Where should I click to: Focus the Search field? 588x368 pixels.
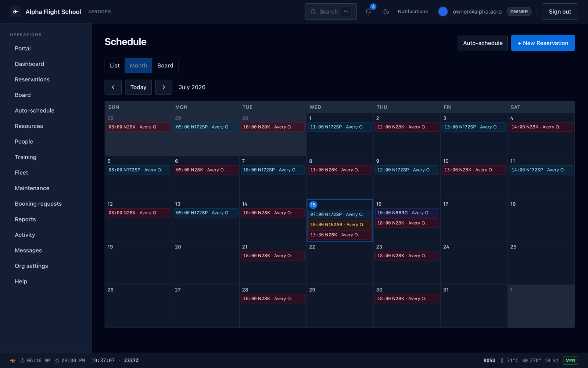[x=331, y=11]
